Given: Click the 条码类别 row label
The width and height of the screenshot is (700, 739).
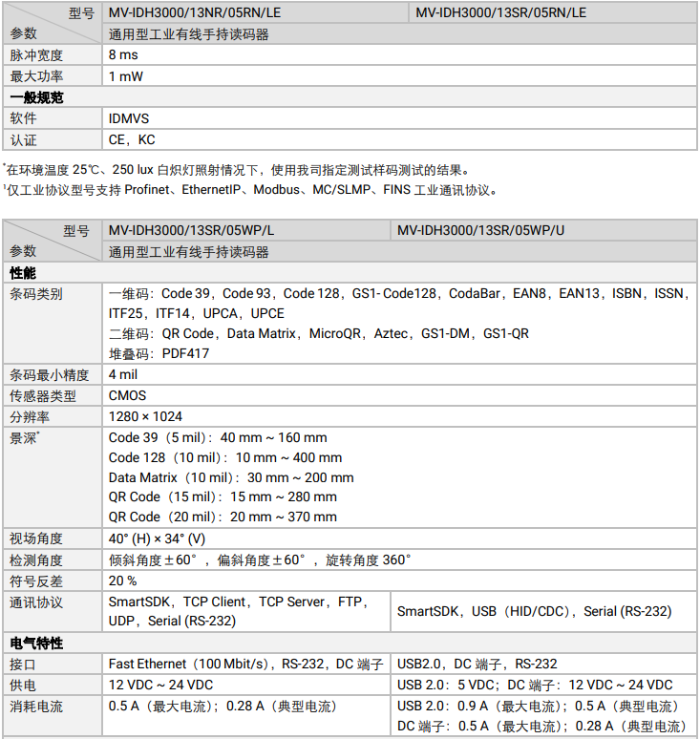Looking at the screenshot, I should tap(36, 294).
